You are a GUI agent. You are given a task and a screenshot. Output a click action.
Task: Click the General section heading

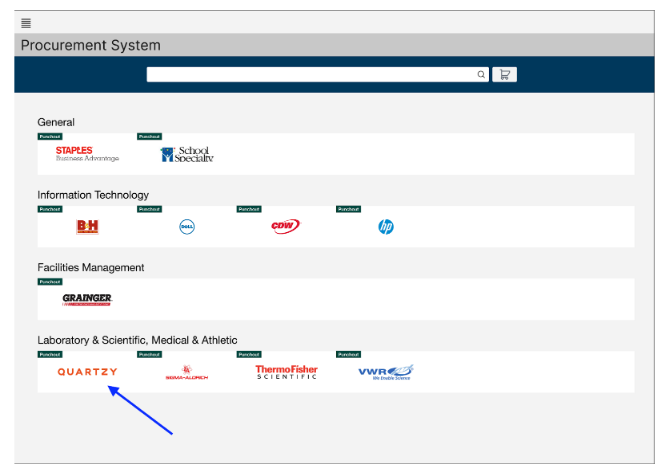(x=56, y=122)
